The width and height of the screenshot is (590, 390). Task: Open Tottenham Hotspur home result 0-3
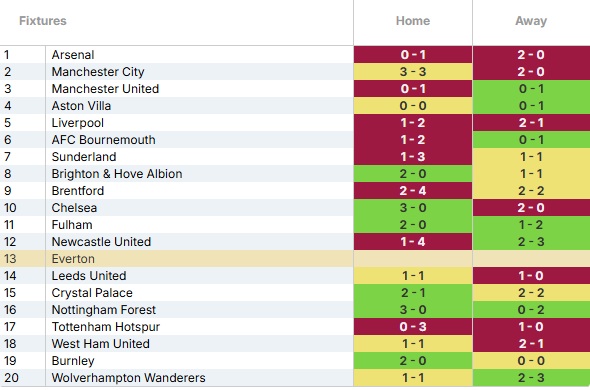[413, 326]
